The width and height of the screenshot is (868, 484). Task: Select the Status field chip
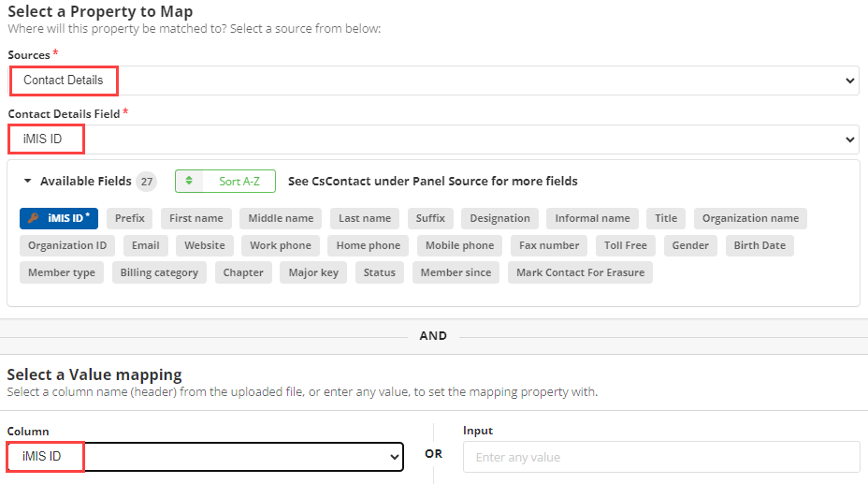tap(379, 272)
